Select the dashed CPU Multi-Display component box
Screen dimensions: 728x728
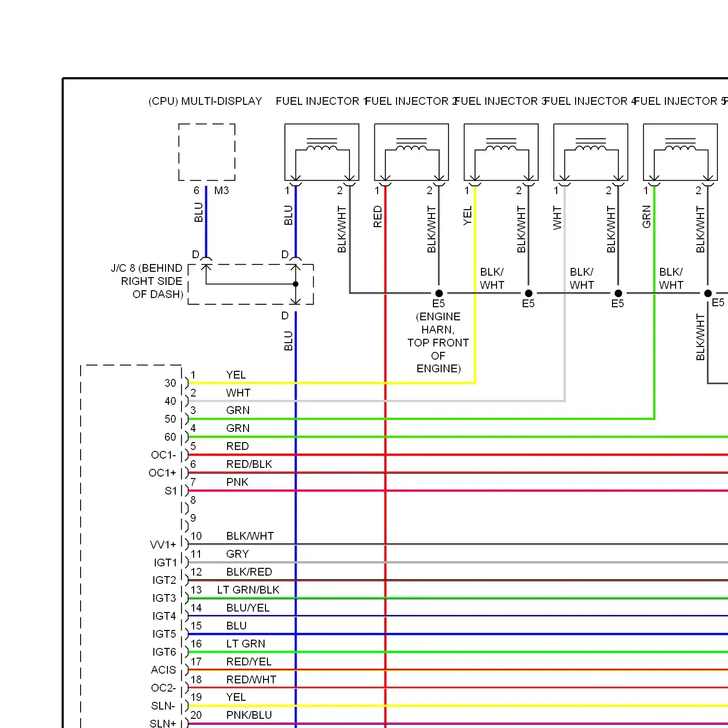(x=207, y=152)
